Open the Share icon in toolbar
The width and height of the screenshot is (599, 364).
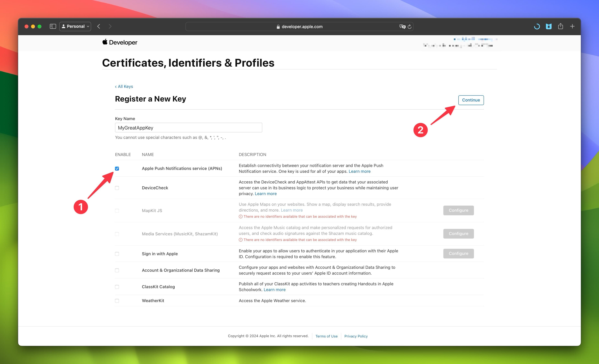pyautogui.click(x=561, y=26)
